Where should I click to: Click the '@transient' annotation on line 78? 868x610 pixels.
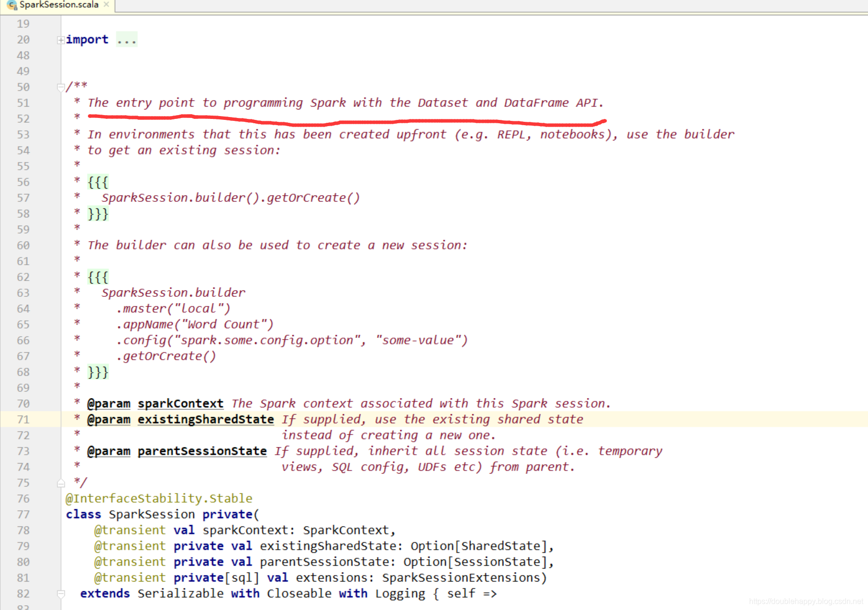tap(130, 530)
